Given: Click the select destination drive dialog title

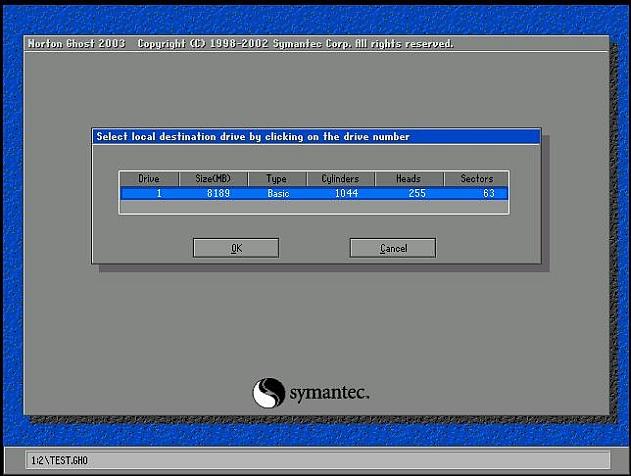Looking at the screenshot, I should 253,137.
